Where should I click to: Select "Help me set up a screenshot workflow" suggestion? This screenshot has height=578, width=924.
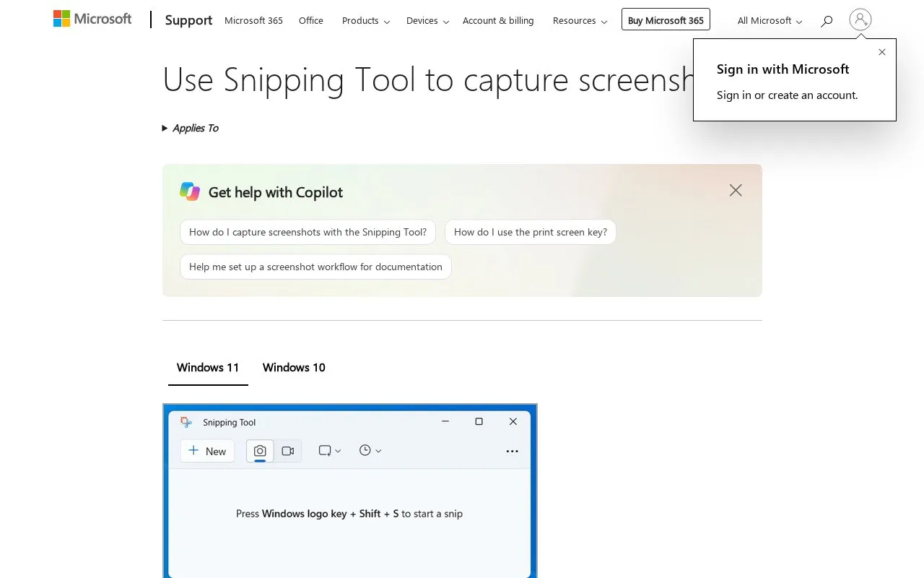(315, 267)
